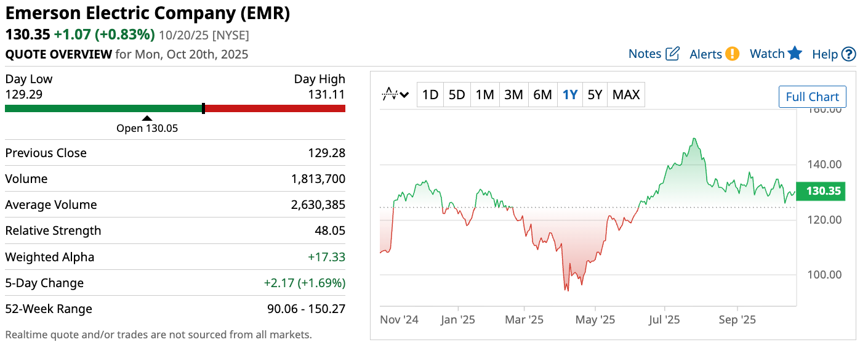
Task: Switch chart to 1D range
Action: (x=430, y=95)
